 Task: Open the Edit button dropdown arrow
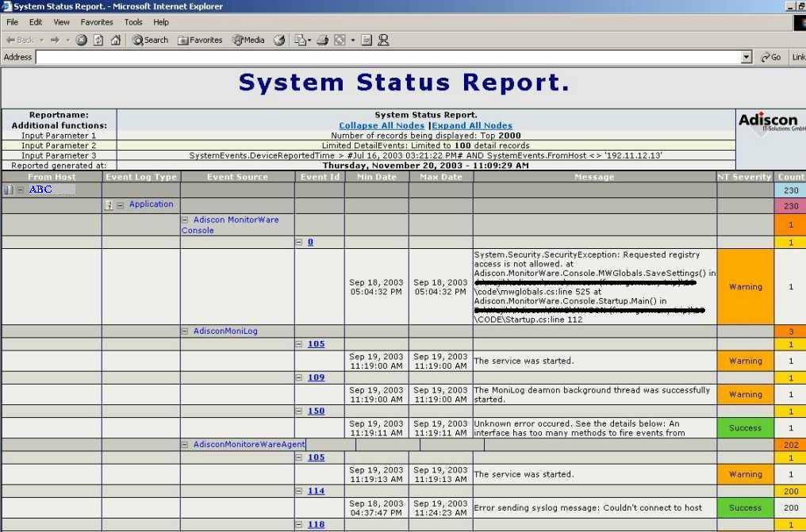click(x=352, y=40)
